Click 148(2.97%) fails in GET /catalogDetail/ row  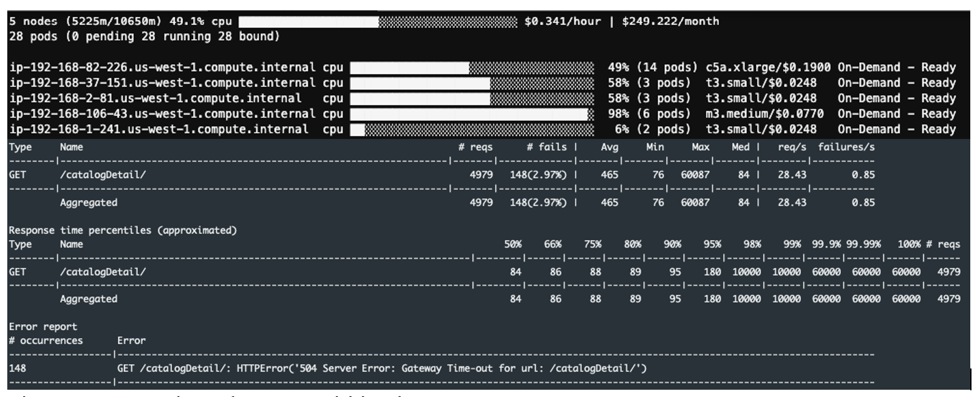538,175
